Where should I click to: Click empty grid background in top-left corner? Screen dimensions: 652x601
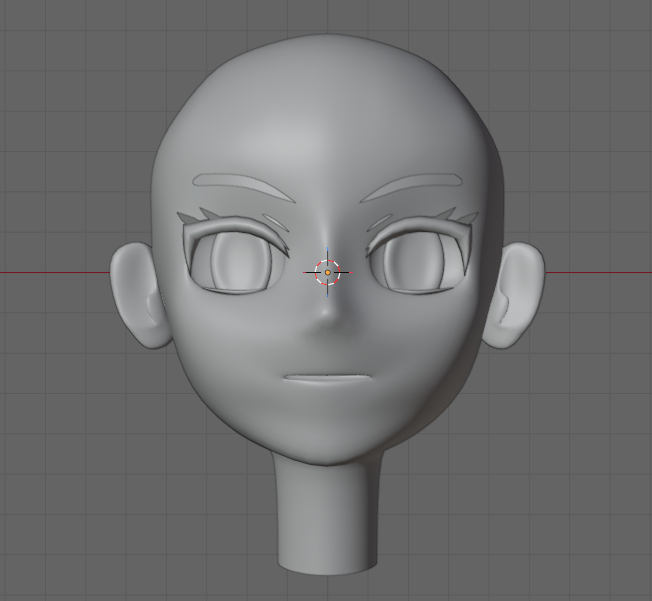(40, 40)
